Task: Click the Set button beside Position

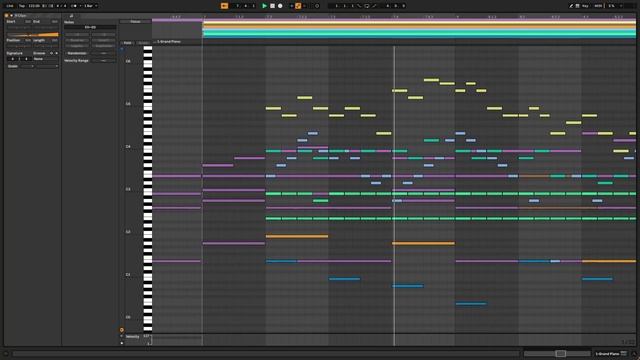Action: click(x=28, y=40)
